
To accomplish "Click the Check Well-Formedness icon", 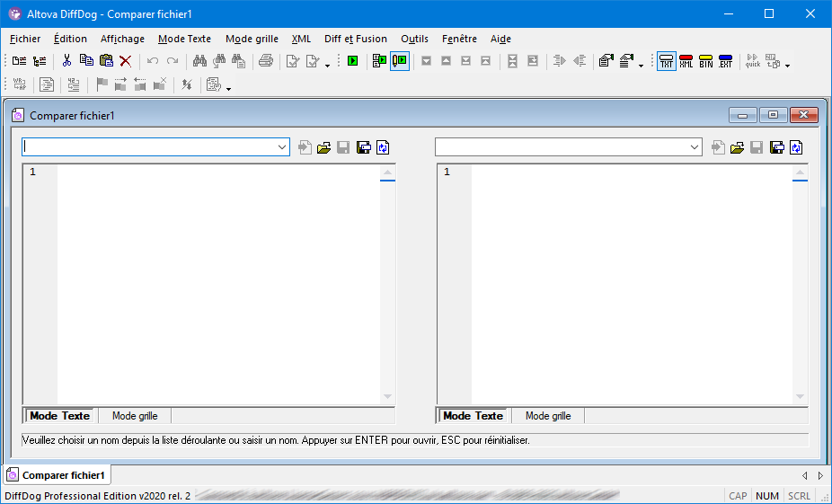I will 292,61.
